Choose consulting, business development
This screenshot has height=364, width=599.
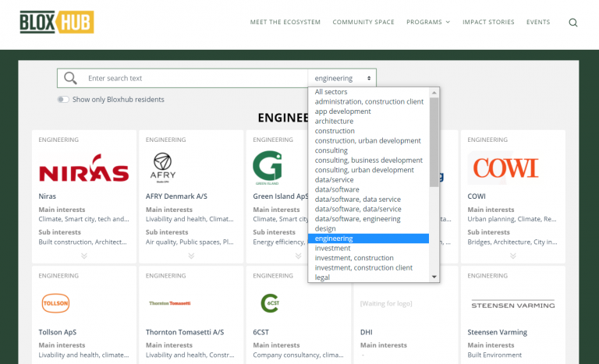[368, 161]
